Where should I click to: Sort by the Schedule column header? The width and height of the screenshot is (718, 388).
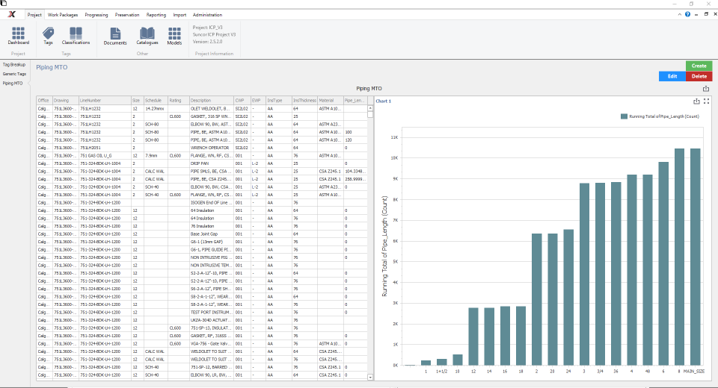(x=156, y=100)
